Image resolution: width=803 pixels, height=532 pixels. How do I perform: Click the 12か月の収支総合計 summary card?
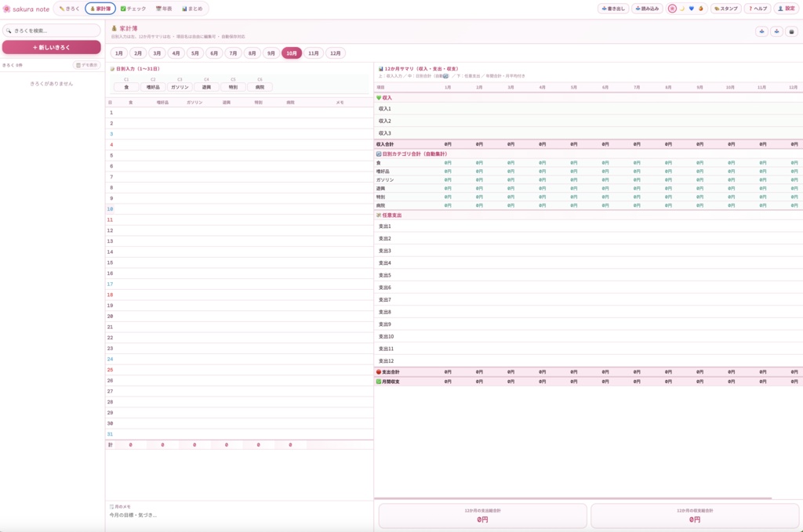pyautogui.click(x=695, y=516)
